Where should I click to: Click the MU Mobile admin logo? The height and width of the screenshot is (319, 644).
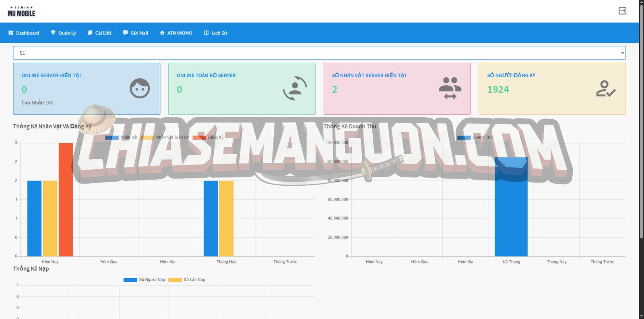[x=21, y=12]
